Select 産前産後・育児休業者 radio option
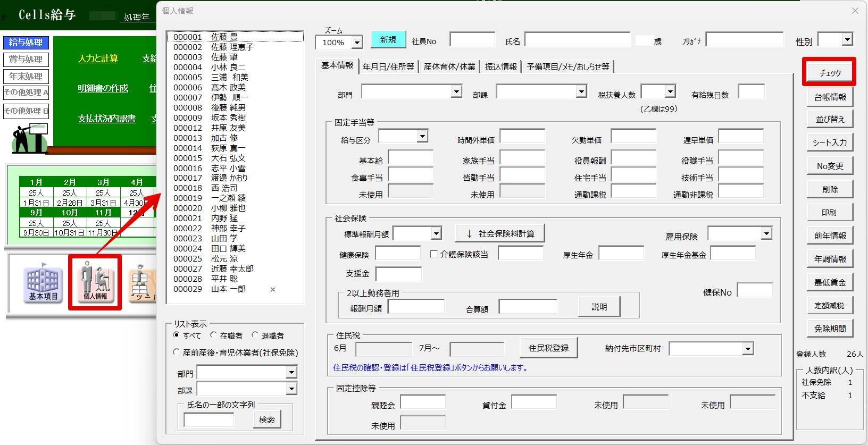The image size is (868, 445). (x=177, y=352)
